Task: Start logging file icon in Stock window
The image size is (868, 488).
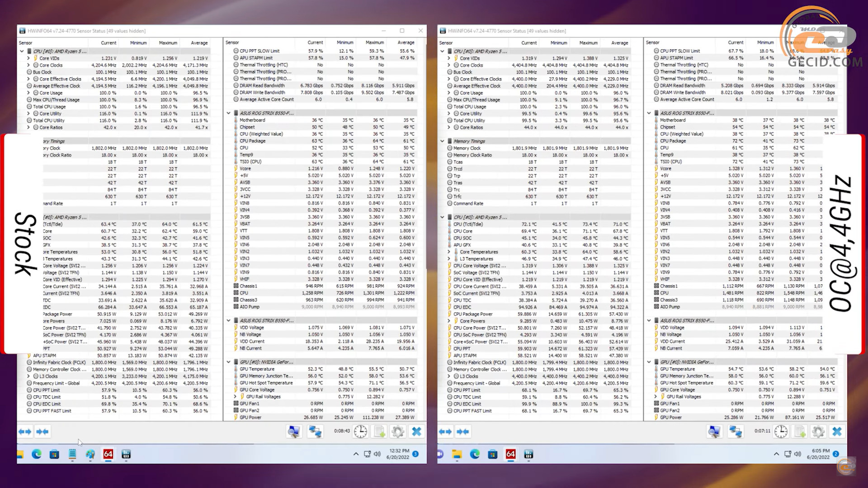Action: click(379, 432)
